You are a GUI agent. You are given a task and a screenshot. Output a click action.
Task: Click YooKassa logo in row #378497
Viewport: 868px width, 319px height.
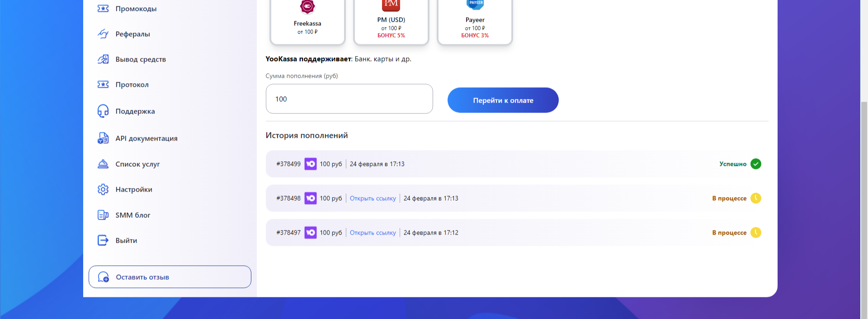(x=311, y=233)
